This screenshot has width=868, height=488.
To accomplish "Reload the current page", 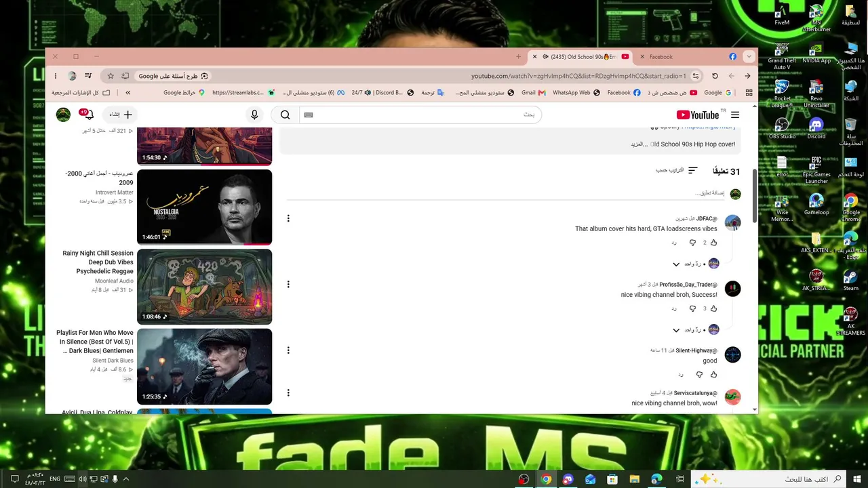I will coord(715,76).
